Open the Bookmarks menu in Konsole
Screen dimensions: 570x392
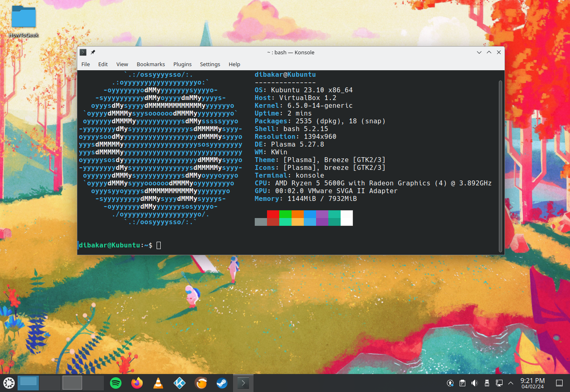click(151, 64)
